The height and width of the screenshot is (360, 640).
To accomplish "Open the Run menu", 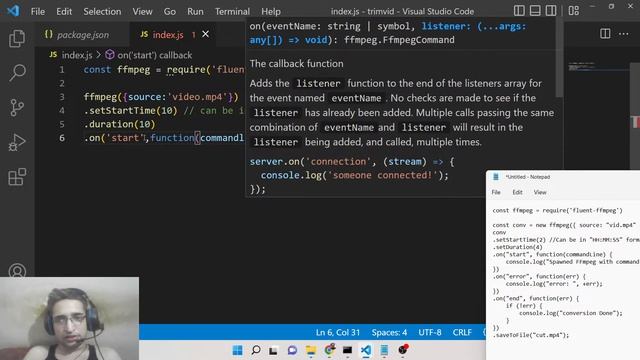I will coord(195,11).
